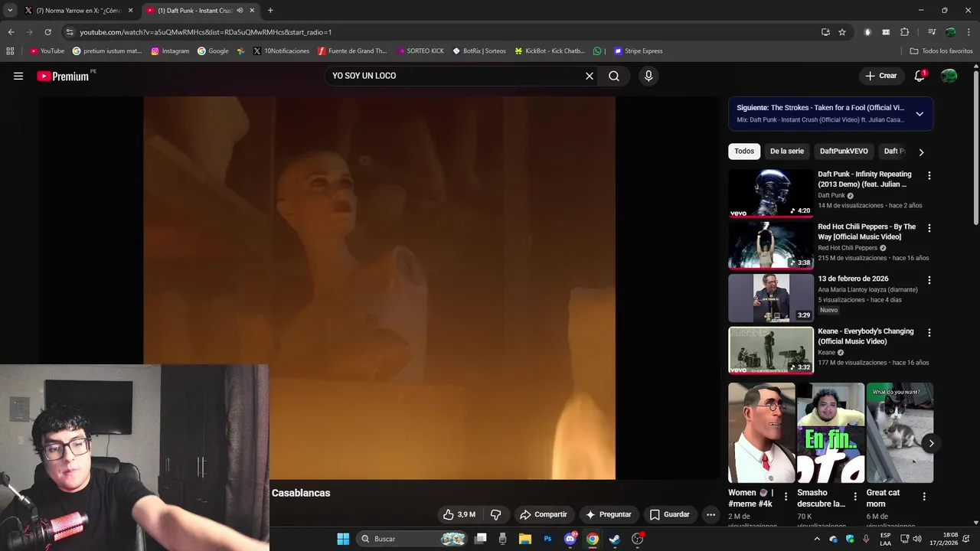Clear the search text with the X
Image resolution: width=980 pixels, height=551 pixels.
click(590, 76)
